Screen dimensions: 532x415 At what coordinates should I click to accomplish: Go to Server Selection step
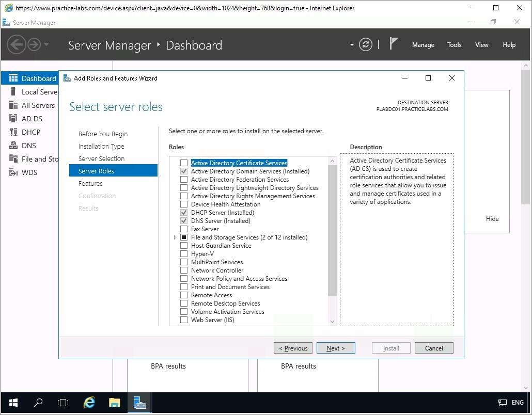(x=101, y=158)
